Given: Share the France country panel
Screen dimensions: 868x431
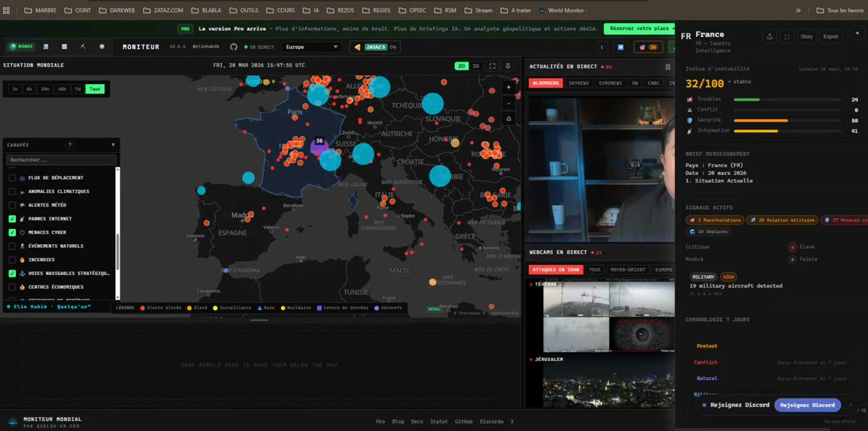Looking at the screenshot, I should [x=770, y=36].
